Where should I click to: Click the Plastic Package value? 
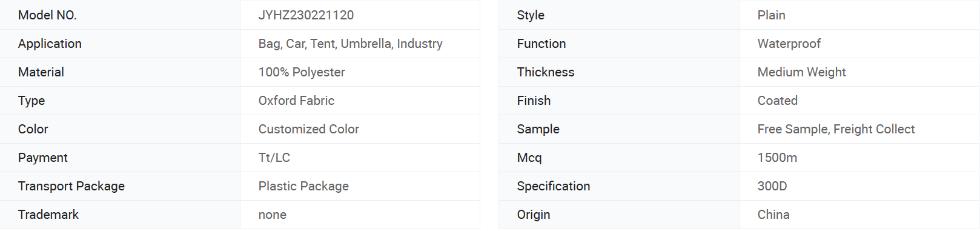point(303,186)
